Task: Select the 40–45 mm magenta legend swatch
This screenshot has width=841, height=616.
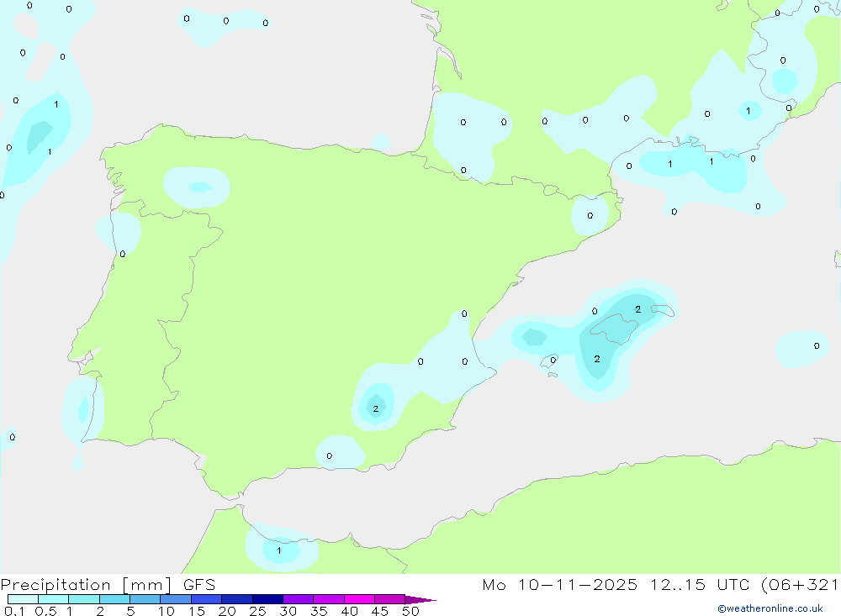Action: 359,599
